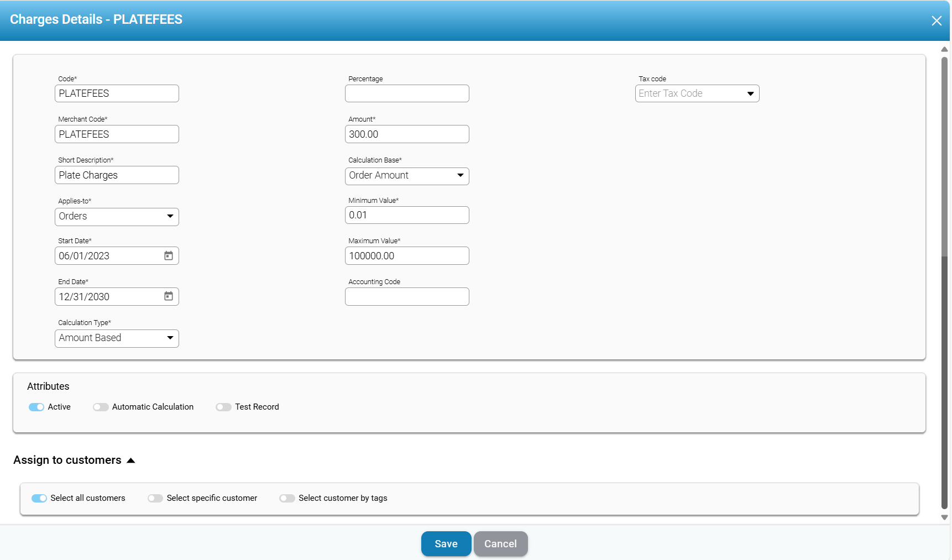Open the Tax code dropdown
Screen dimensions: 952x560
click(x=750, y=94)
